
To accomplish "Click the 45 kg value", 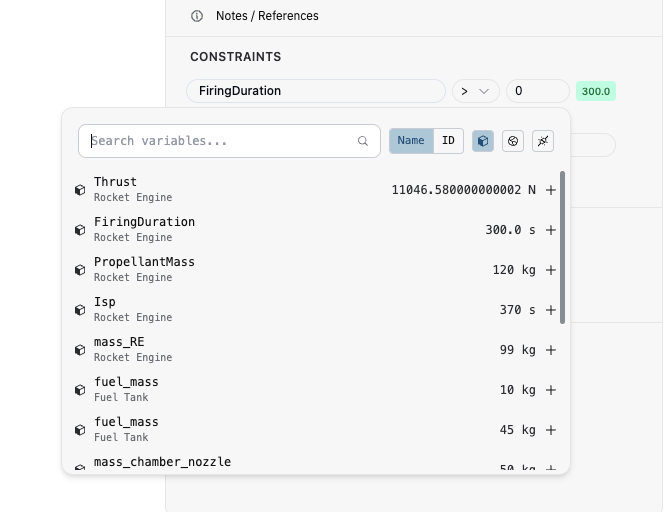I will click(x=517, y=430).
